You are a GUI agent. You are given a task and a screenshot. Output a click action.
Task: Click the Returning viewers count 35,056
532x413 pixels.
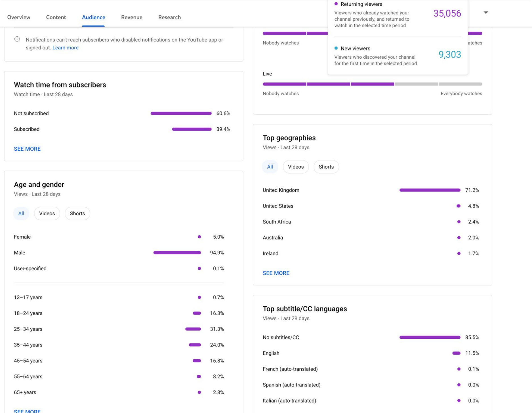tap(447, 13)
